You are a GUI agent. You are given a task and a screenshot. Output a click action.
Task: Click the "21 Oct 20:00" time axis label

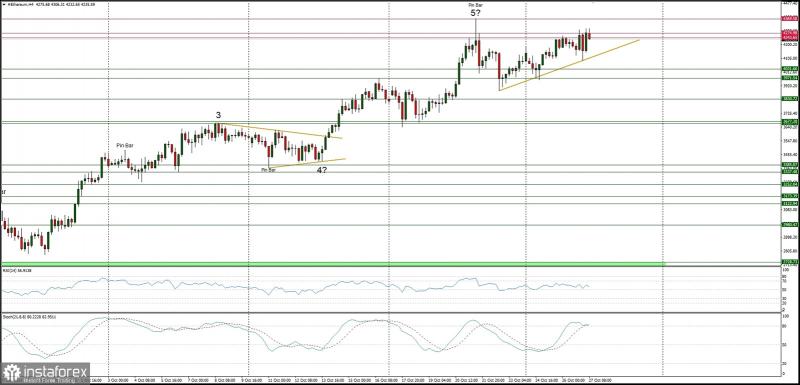(x=493, y=380)
